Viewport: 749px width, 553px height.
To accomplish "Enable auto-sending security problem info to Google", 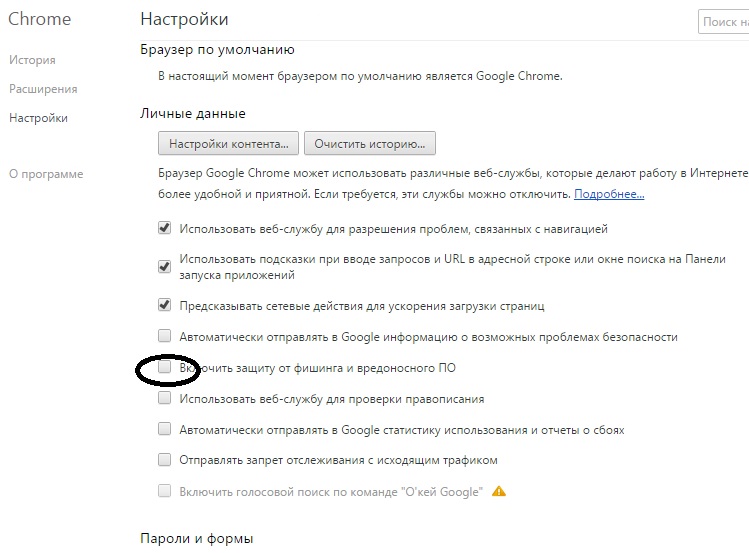I will (x=164, y=337).
